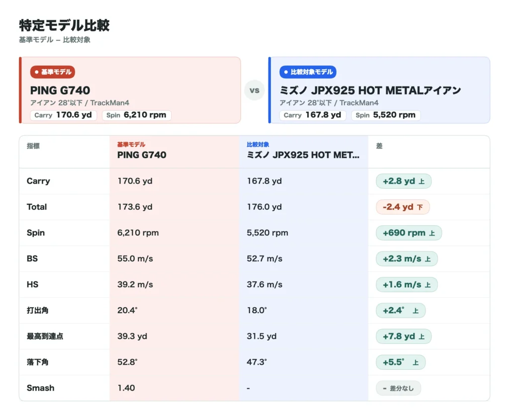Click the Carry 170.6 yd chip
The width and height of the screenshot is (509, 420).
[63, 115]
